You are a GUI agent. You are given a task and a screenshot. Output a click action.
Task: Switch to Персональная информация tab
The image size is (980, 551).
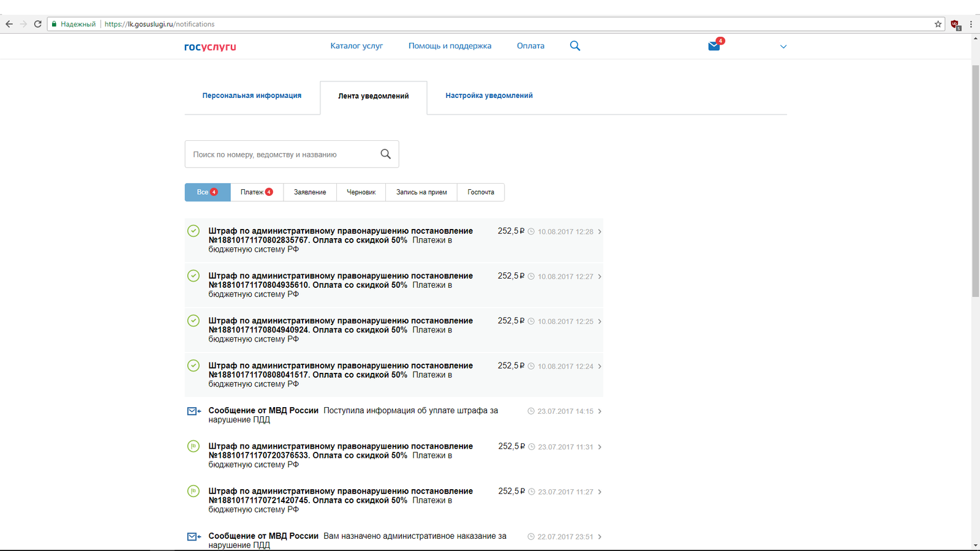click(x=252, y=96)
